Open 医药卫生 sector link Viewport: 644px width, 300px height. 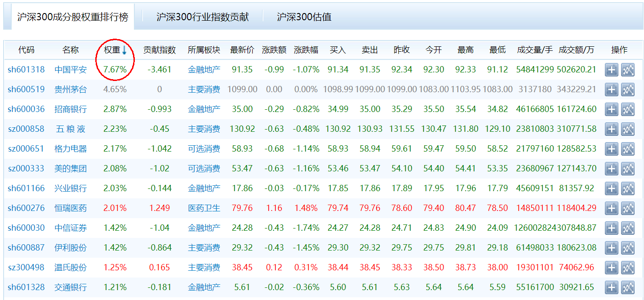click(x=204, y=208)
